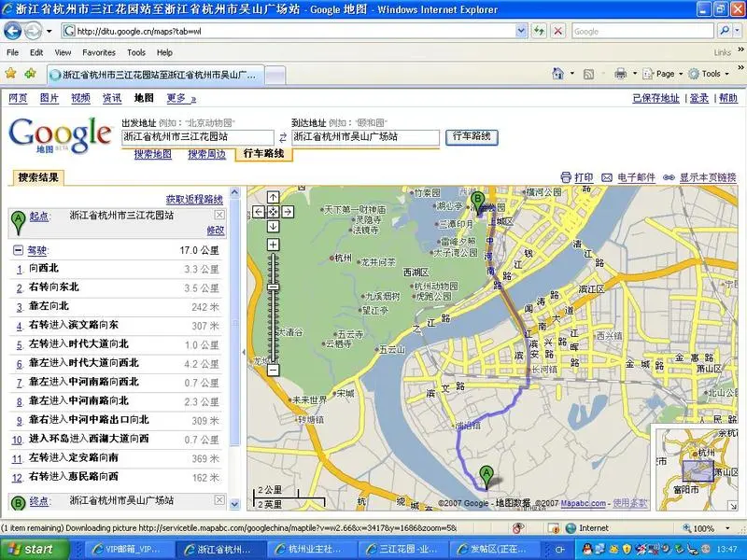Click the browser Forward arrow button
Viewport: 747px width, 560px height.
coord(33,32)
